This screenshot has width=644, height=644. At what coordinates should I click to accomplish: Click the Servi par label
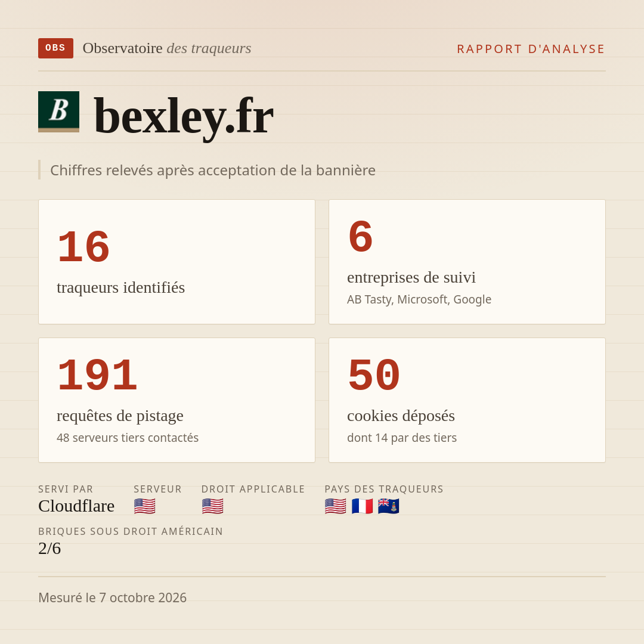pyautogui.click(x=66, y=489)
